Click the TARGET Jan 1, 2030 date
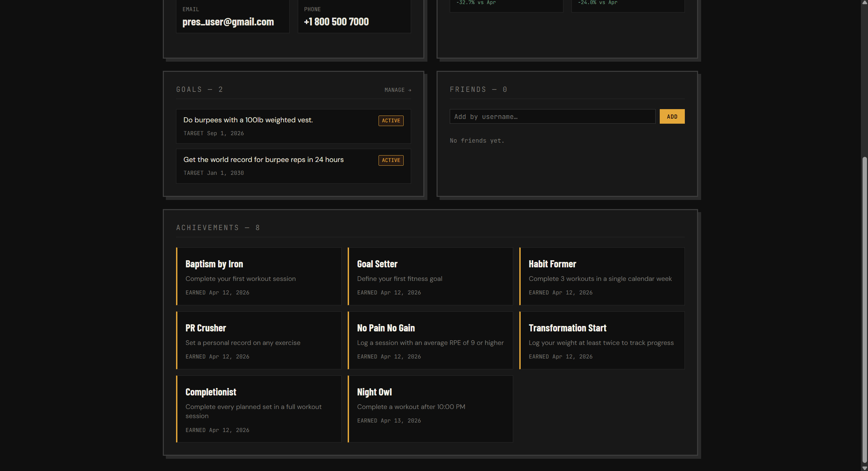 click(214, 173)
